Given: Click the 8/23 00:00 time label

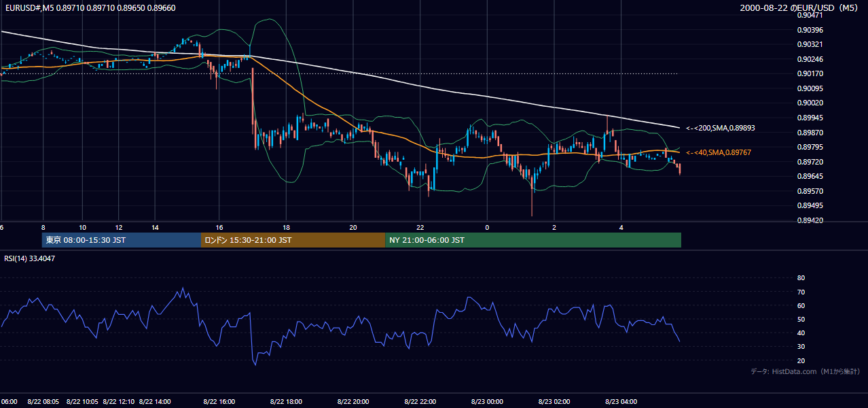Looking at the screenshot, I should [486, 402].
